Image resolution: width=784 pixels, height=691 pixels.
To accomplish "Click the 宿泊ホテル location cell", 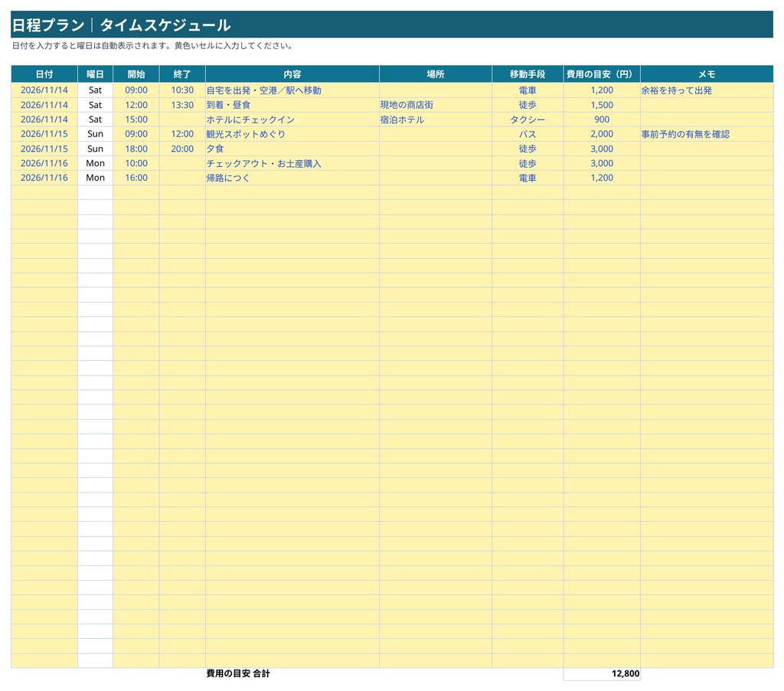I will (436, 120).
